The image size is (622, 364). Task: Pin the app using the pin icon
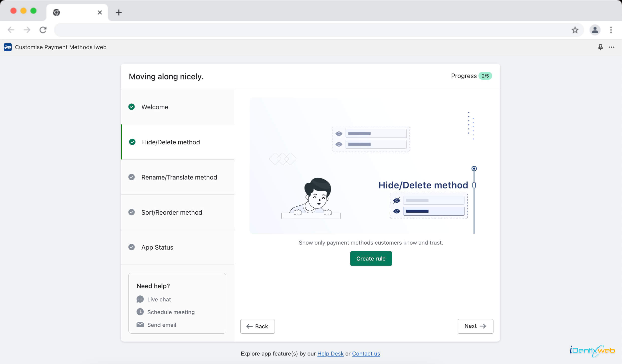click(x=600, y=47)
